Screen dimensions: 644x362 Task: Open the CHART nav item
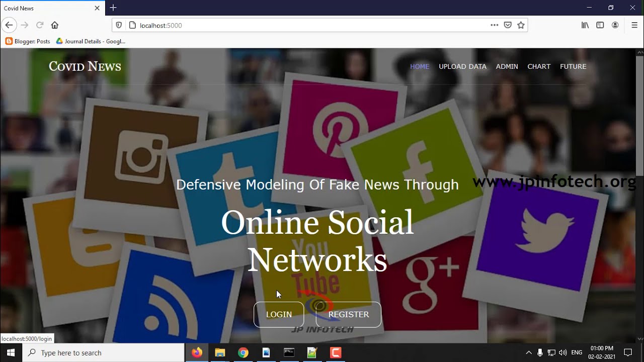point(539,66)
